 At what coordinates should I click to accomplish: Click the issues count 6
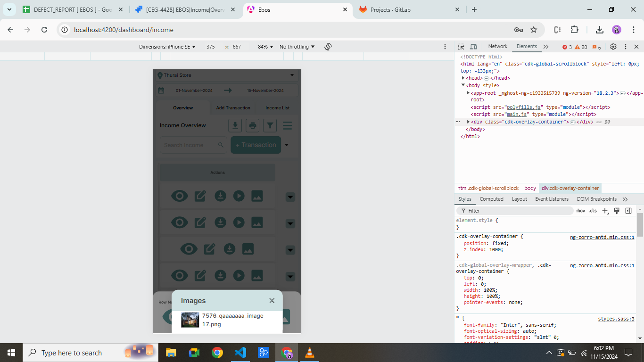click(x=596, y=47)
